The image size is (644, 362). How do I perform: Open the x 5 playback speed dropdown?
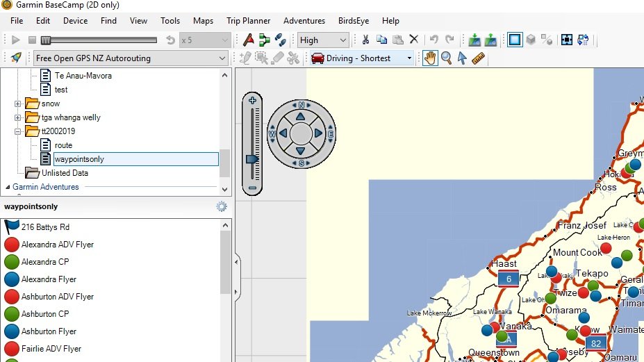click(x=204, y=40)
